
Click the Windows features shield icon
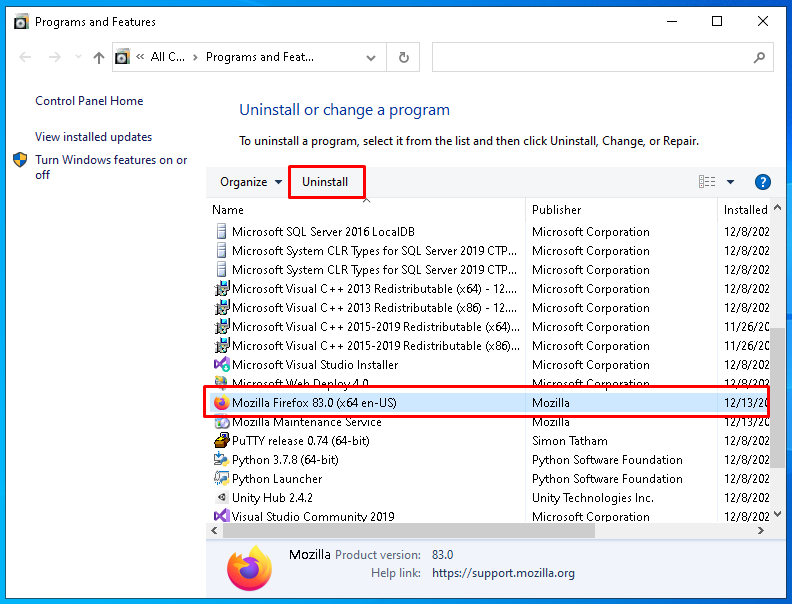pyautogui.click(x=20, y=160)
